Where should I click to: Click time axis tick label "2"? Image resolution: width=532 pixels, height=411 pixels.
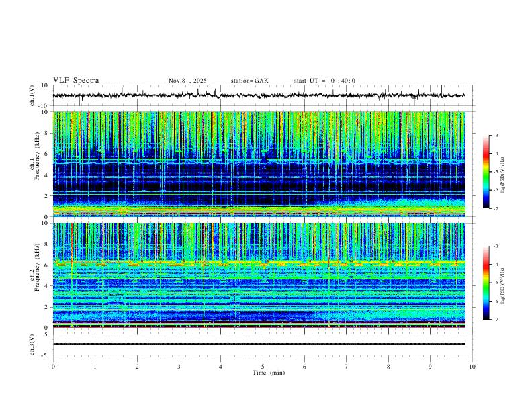point(137,367)
